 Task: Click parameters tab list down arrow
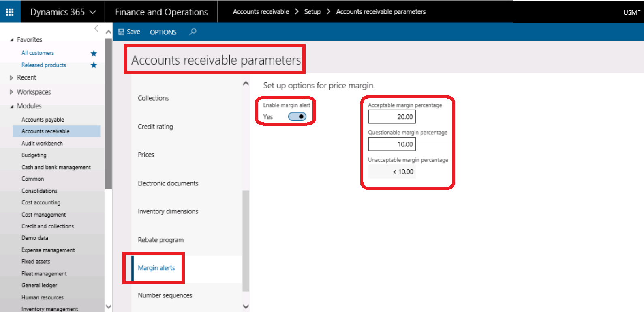click(246, 307)
